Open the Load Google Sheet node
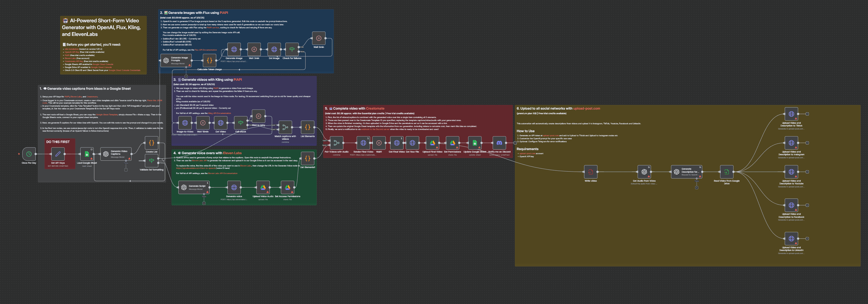This screenshot has width=868, height=304. [87, 154]
